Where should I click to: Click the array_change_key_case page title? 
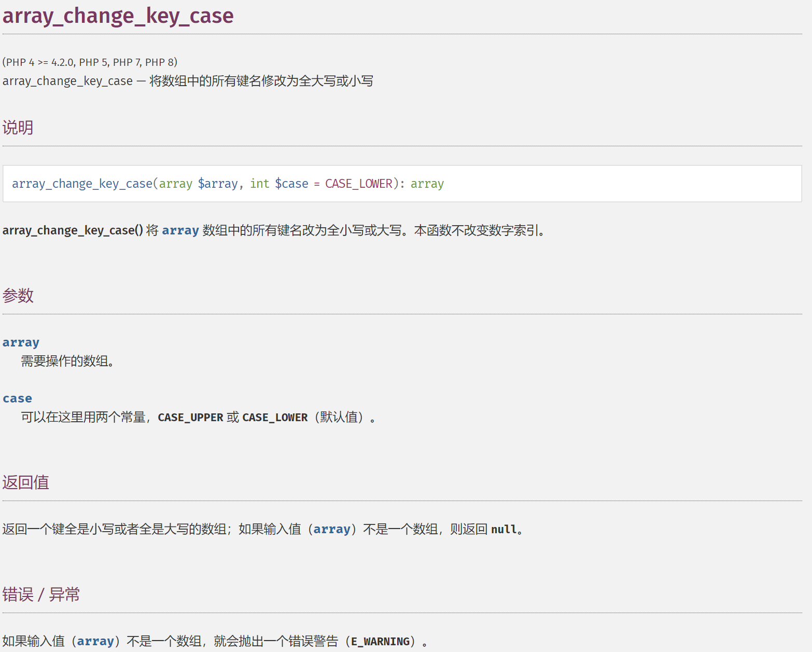click(118, 16)
